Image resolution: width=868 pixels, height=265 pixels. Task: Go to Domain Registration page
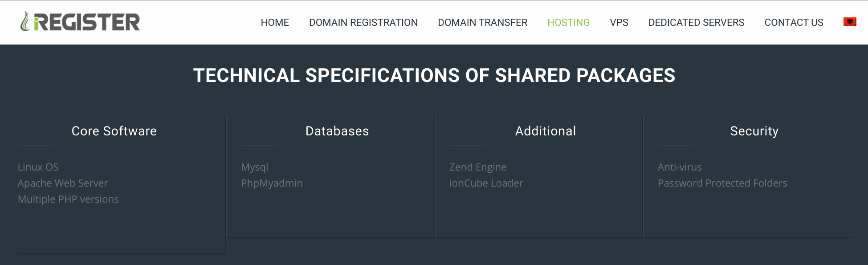[x=363, y=22]
